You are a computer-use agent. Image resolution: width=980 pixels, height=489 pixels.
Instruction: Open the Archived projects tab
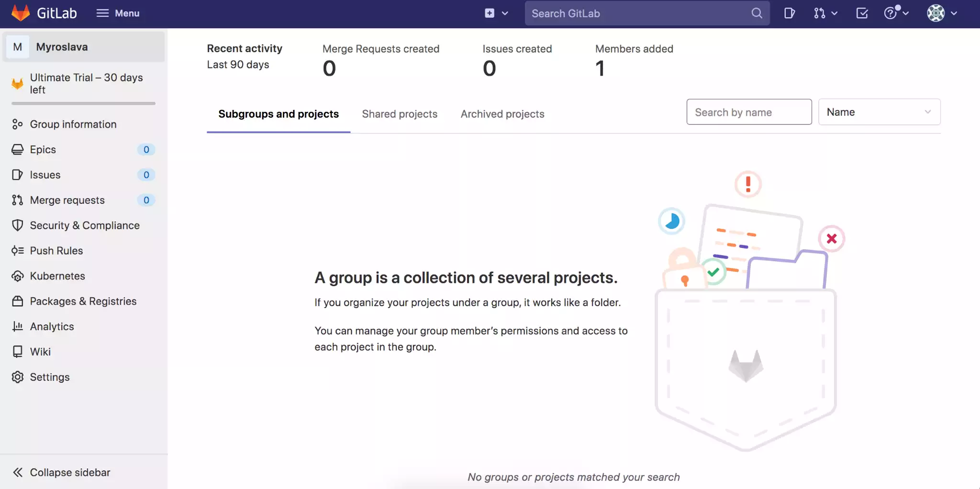pos(502,114)
